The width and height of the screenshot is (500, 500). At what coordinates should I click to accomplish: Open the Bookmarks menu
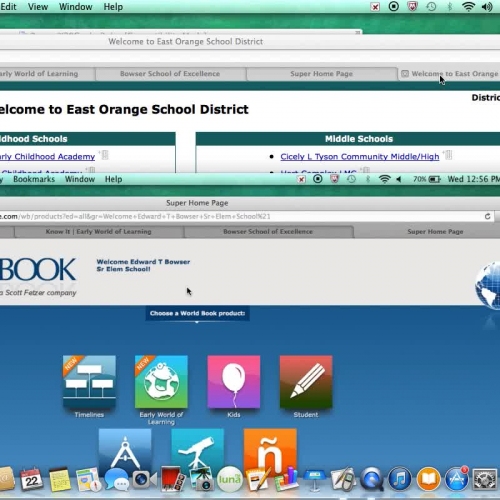pyautogui.click(x=34, y=179)
